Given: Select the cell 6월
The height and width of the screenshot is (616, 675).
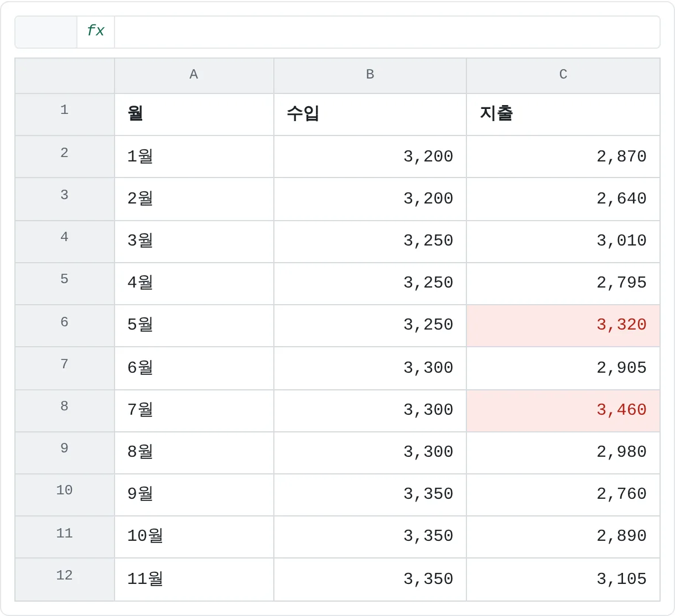Looking at the screenshot, I should (x=194, y=368).
